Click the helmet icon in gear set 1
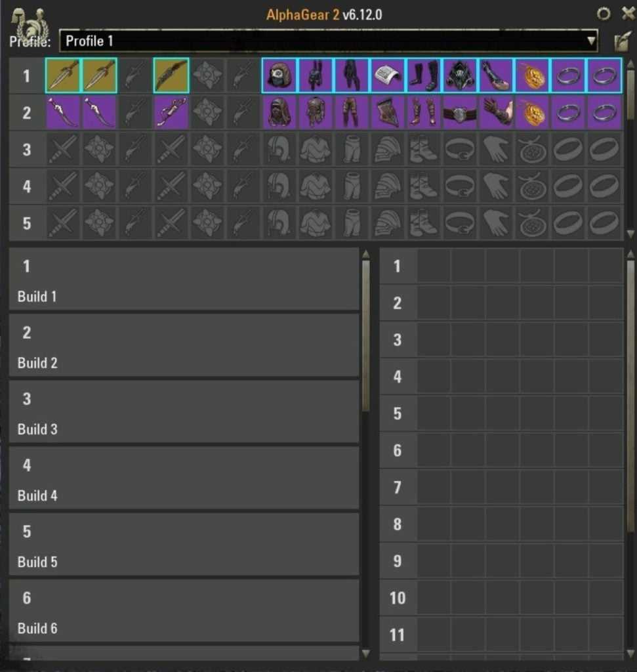637x672 pixels. coord(279,75)
